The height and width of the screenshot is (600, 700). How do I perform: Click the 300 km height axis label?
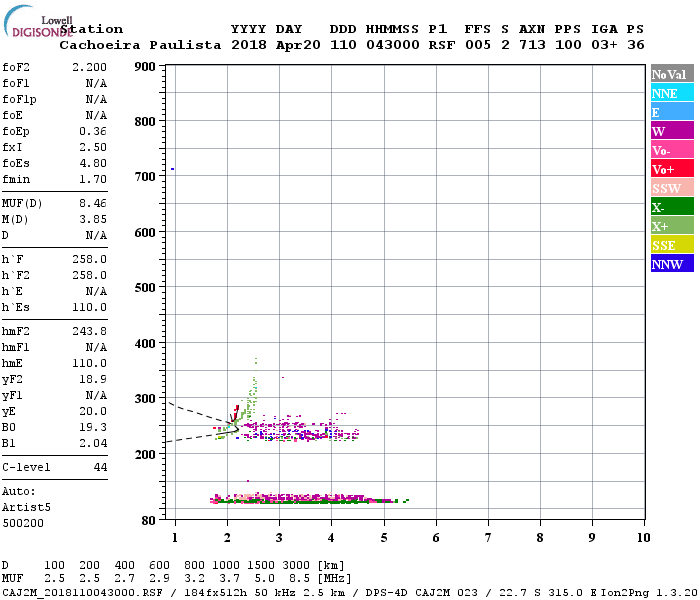coord(145,399)
